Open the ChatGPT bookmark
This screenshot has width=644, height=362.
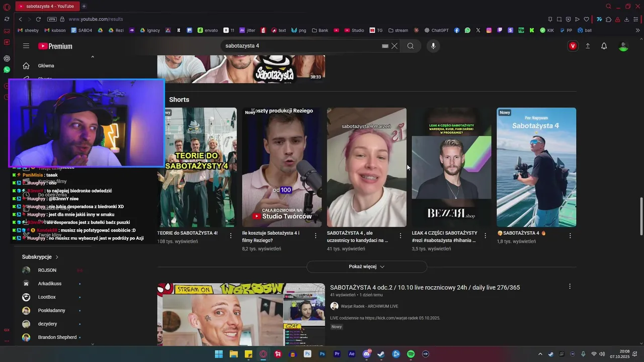tap(436, 30)
